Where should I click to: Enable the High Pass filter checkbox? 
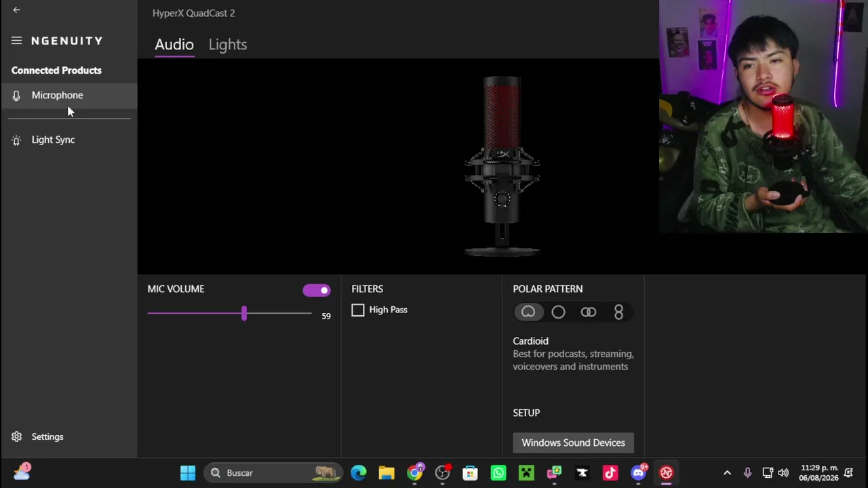358,310
